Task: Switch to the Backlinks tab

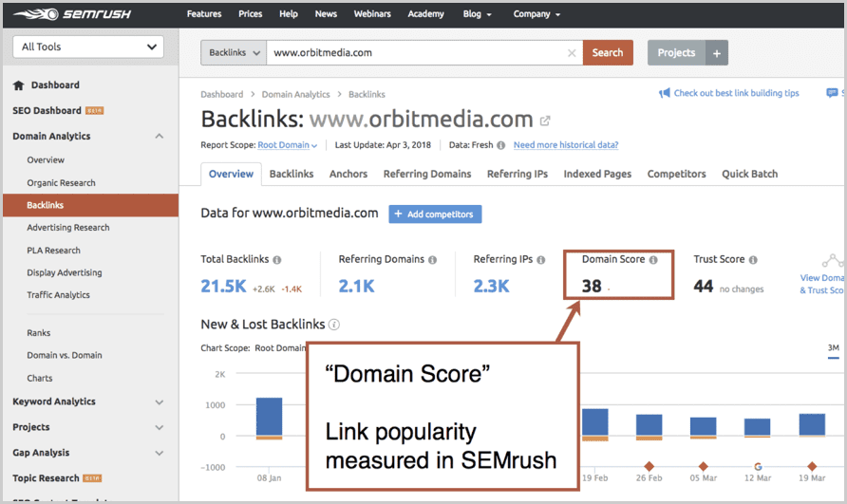Action: [x=292, y=174]
